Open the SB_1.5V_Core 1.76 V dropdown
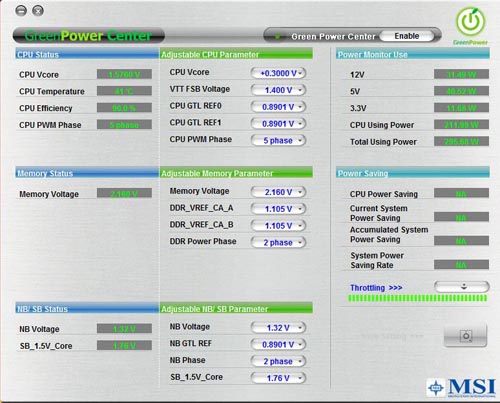This screenshot has height=403, width=500. (x=278, y=378)
